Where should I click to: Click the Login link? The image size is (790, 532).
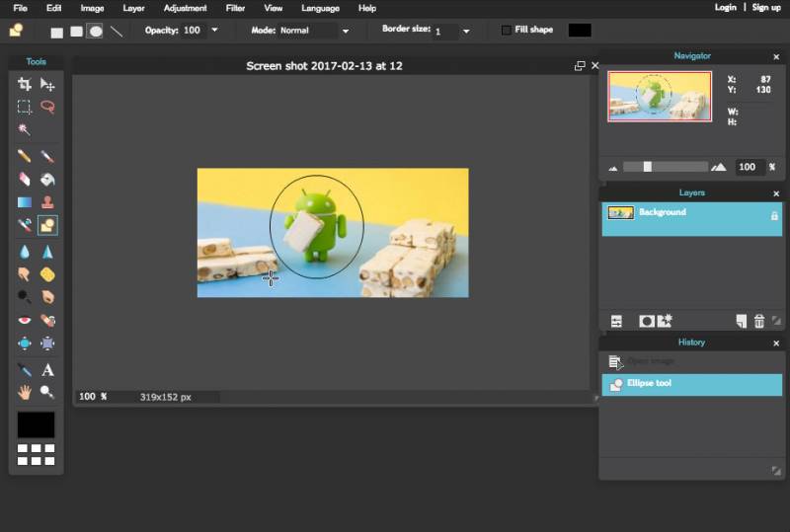click(726, 7)
